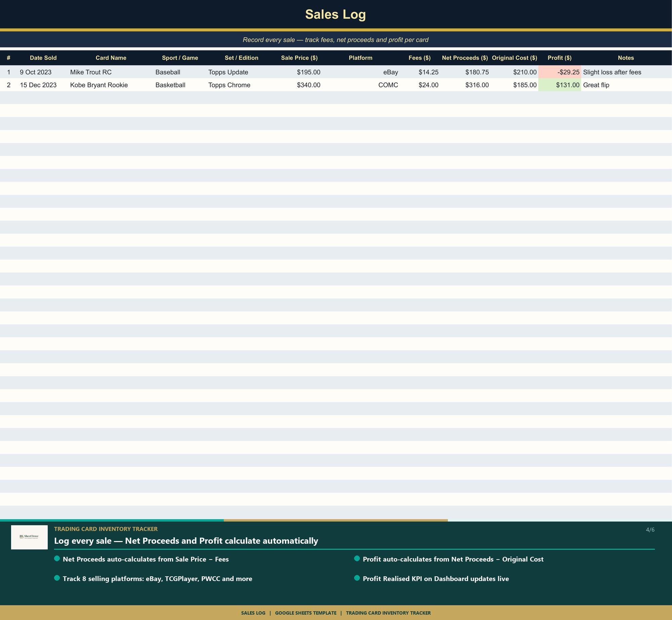Image resolution: width=672 pixels, height=620 pixels.
Task: Click the 4/6 page indicator
Action: (x=650, y=530)
